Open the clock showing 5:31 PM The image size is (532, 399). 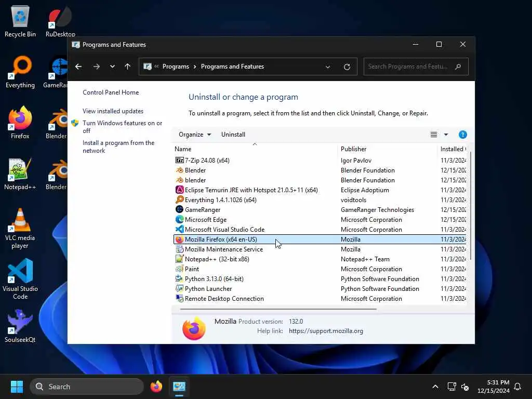[494, 387]
